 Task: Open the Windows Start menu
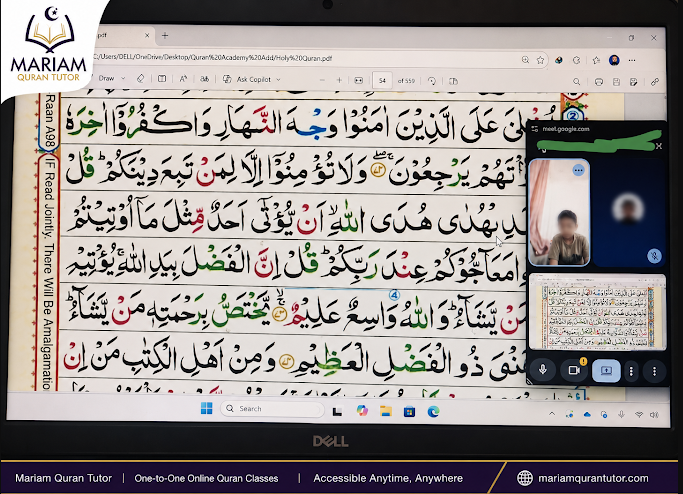206,409
